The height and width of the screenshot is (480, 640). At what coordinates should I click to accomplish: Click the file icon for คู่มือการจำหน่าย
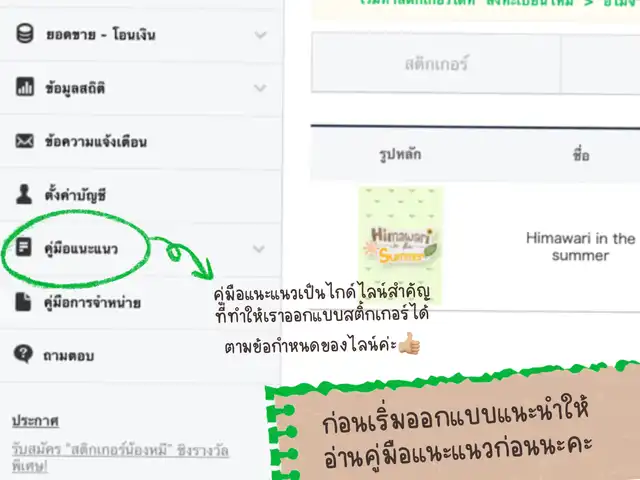click(23, 302)
